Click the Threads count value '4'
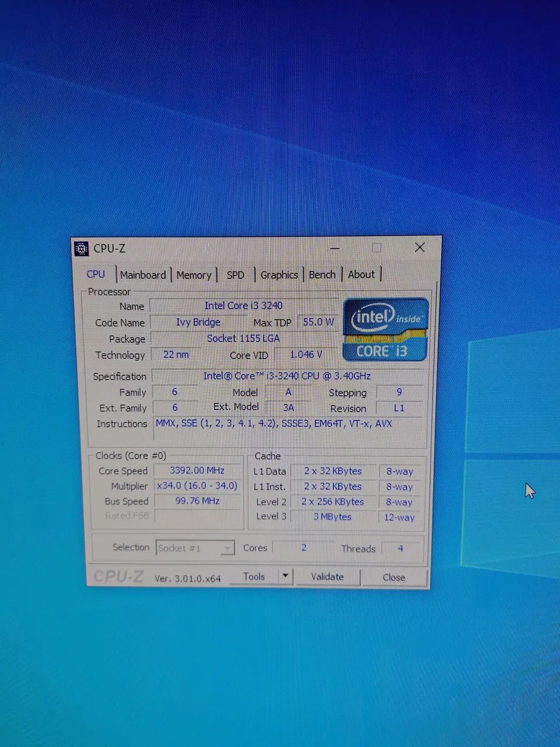The height and width of the screenshot is (747, 560). pyautogui.click(x=401, y=549)
